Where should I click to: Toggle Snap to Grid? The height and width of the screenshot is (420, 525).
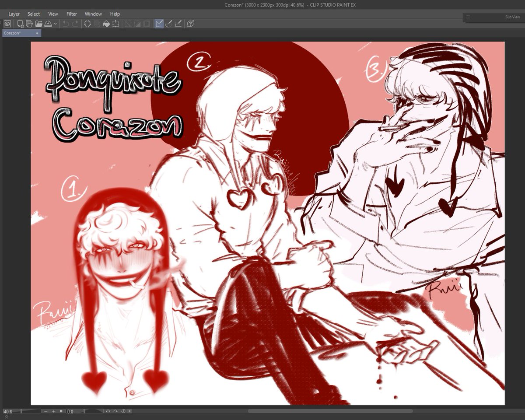pyautogui.click(x=178, y=24)
